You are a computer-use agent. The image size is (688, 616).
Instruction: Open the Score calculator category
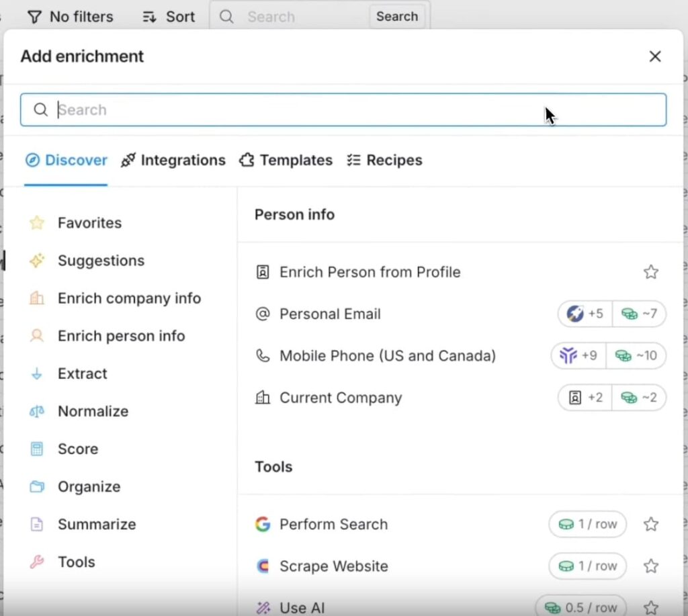tap(77, 449)
